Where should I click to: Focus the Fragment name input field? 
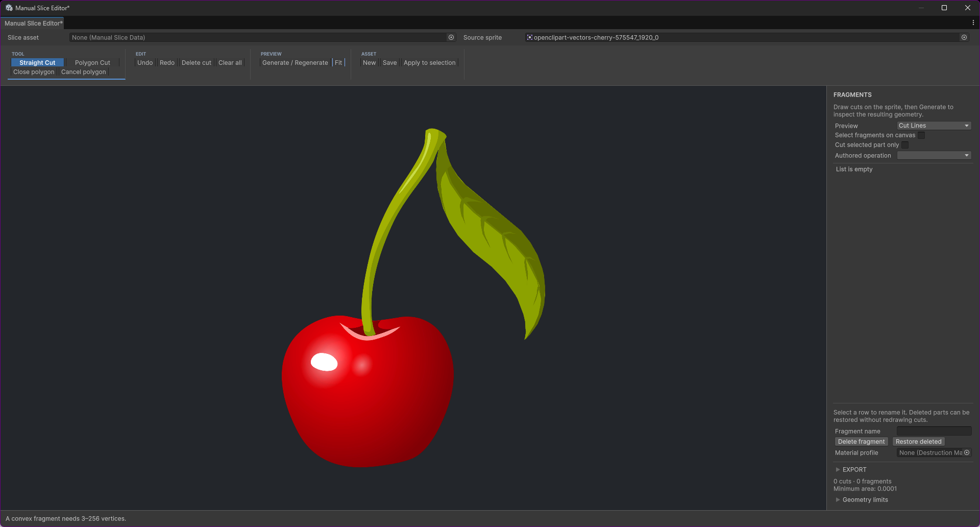point(934,431)
